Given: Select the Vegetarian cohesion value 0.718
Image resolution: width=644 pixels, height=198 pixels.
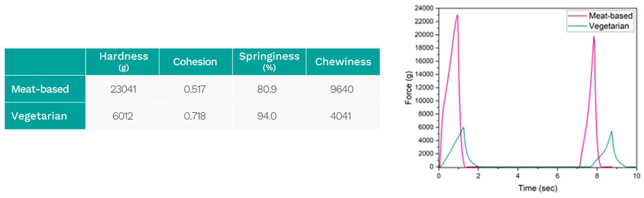Looking at the screenshot, I should (x=195, y=116).
